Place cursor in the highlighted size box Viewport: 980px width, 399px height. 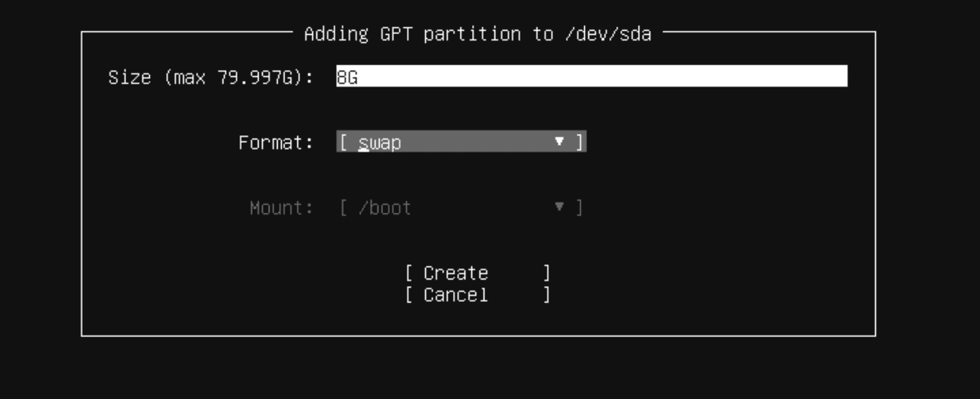pos(590,76)
